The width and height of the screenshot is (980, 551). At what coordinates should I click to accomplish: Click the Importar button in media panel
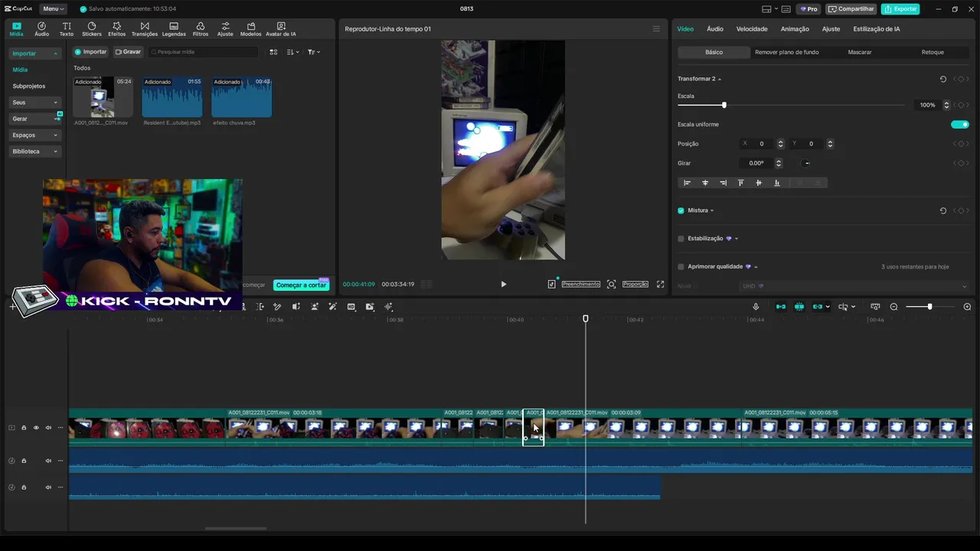(90, 52)
